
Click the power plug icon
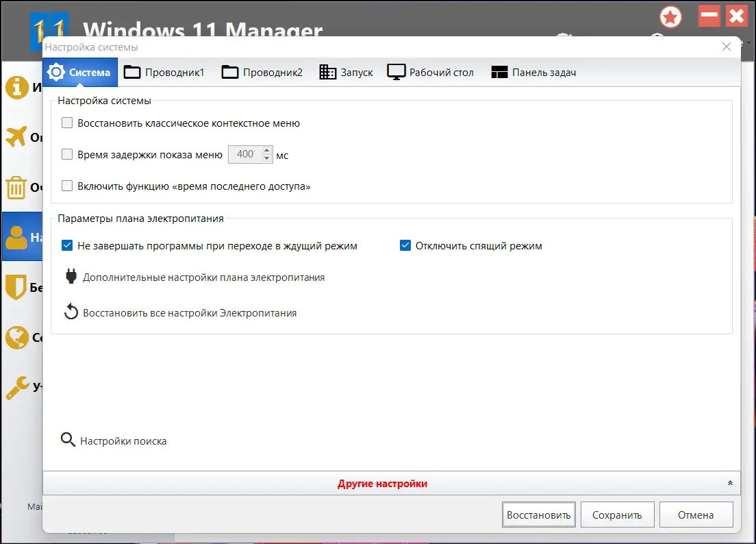71,276
